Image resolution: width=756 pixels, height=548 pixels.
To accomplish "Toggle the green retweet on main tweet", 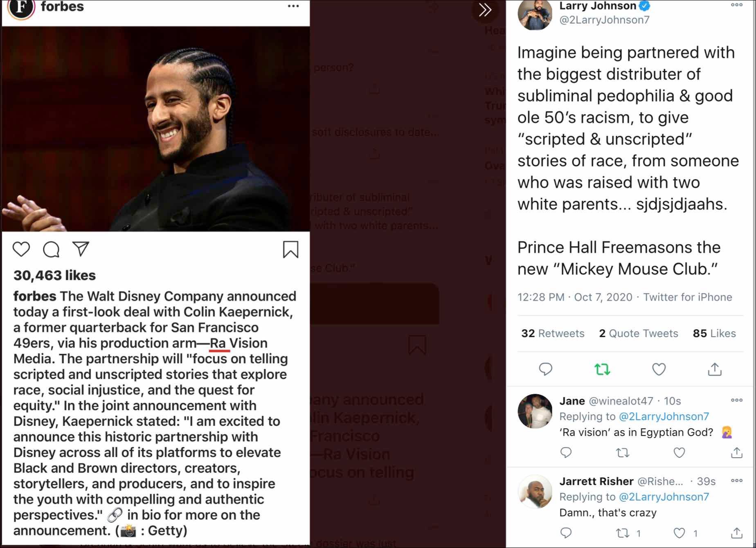I will [602, 369].
